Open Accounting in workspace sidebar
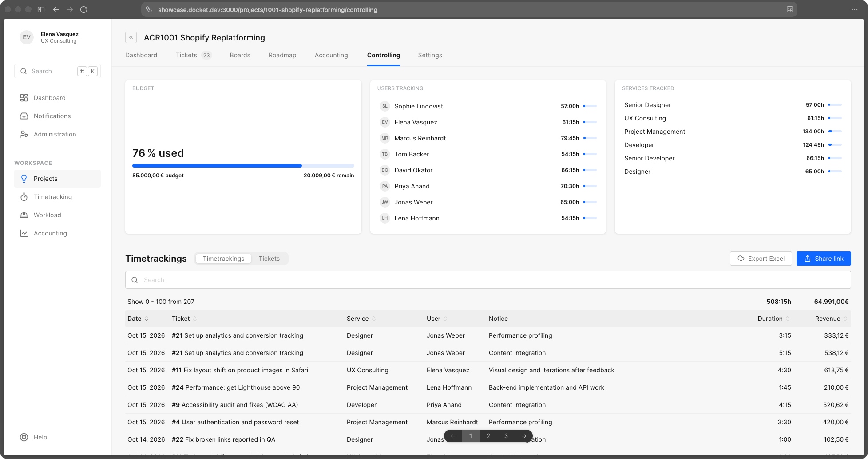The image size is (868, 459). [x=57, y=233]
